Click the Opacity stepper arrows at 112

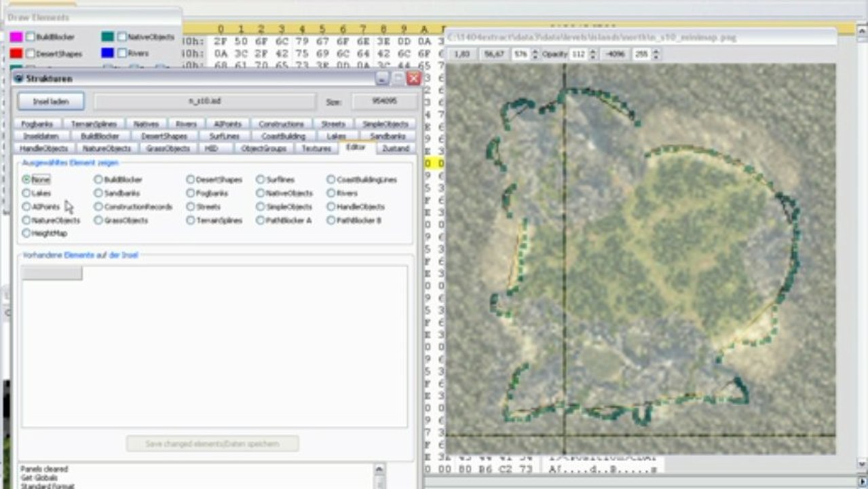pyautogui.click(x=592, y=54)
